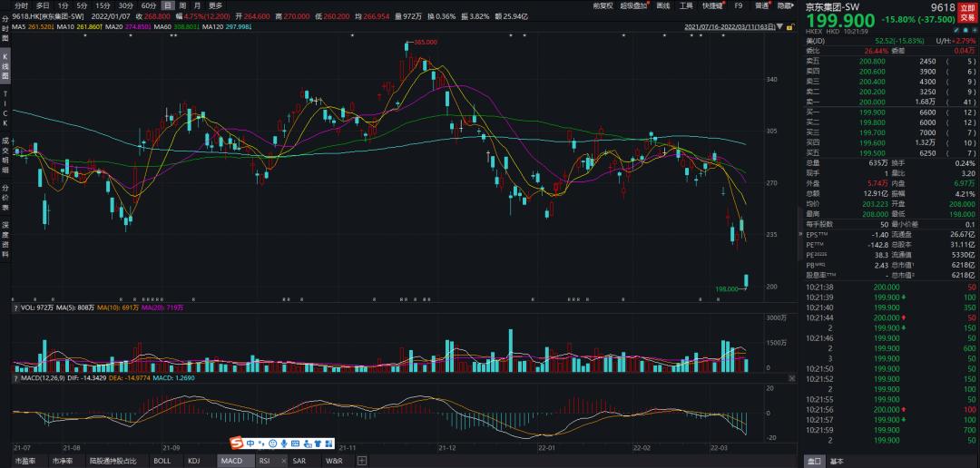Click the lock icon beside the date range
This screenshot has height=468, width=980.
pyautogui.click(x=789, y=28)
